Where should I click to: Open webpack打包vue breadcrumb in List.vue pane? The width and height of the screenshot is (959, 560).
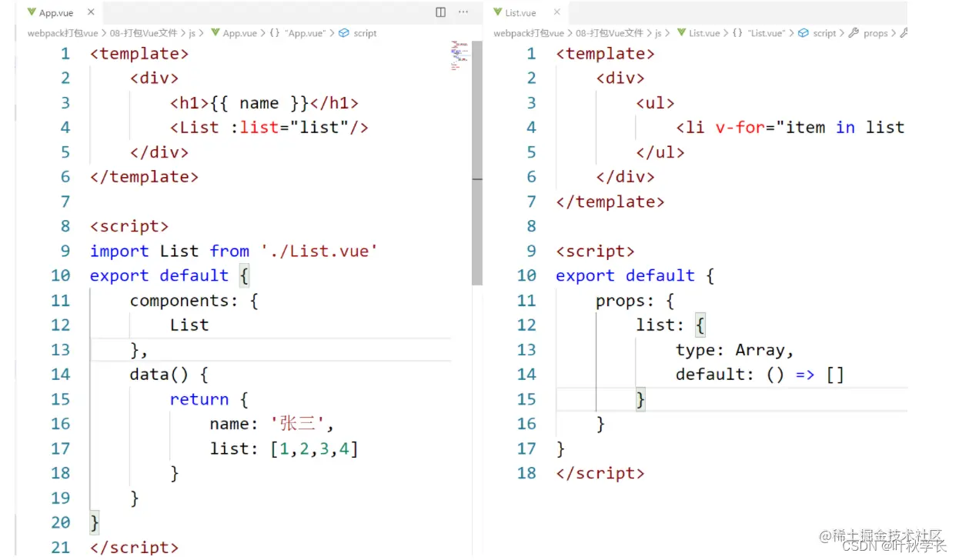(x=529, y=33)
